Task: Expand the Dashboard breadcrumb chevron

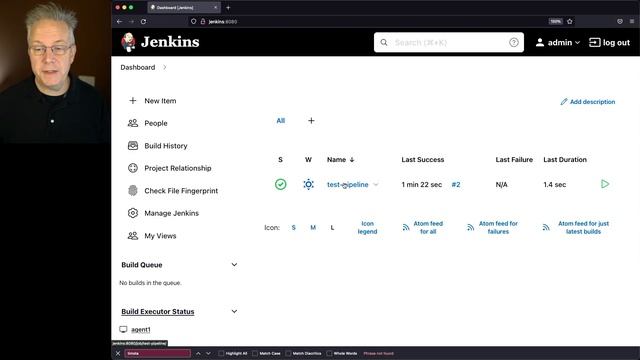Action: coord(164,67)
